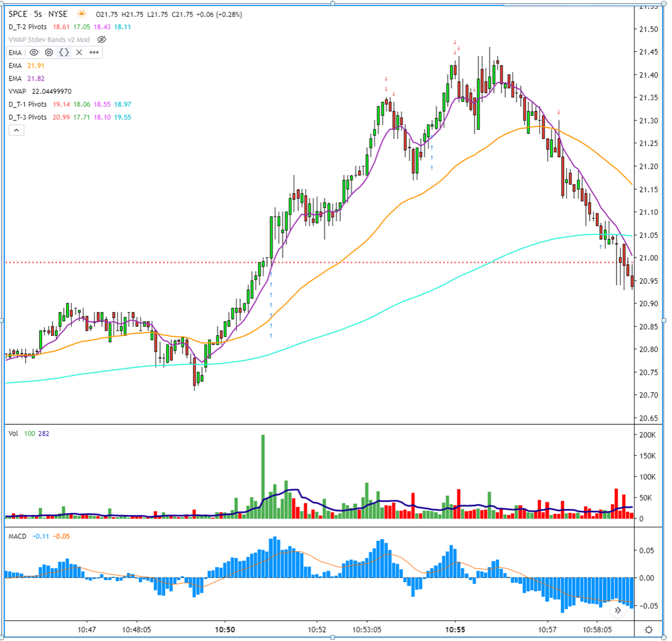Select the D_T-2 Pivots indicator label
Screen dimensions: 672x641
tap(28, 27)
